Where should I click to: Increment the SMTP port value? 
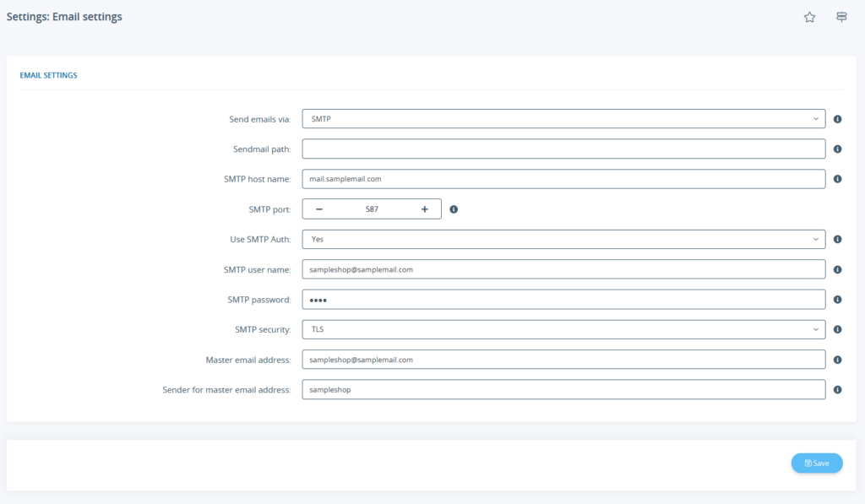click(x=425, y=209)
